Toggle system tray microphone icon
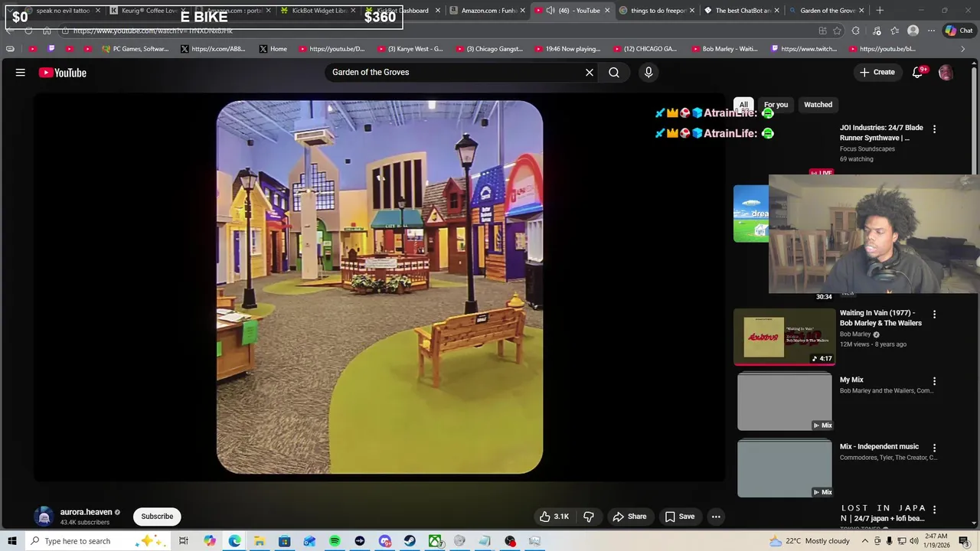 tap(889, 541)
